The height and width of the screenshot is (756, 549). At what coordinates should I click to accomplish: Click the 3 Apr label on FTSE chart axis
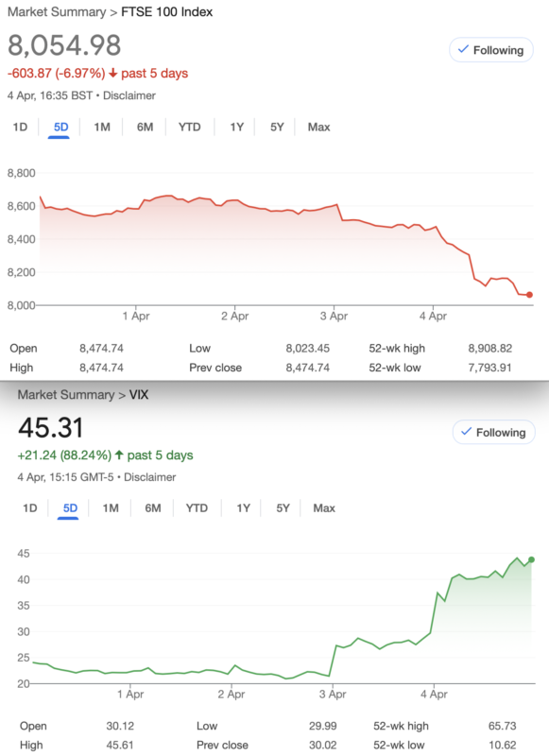click(334, 317)
